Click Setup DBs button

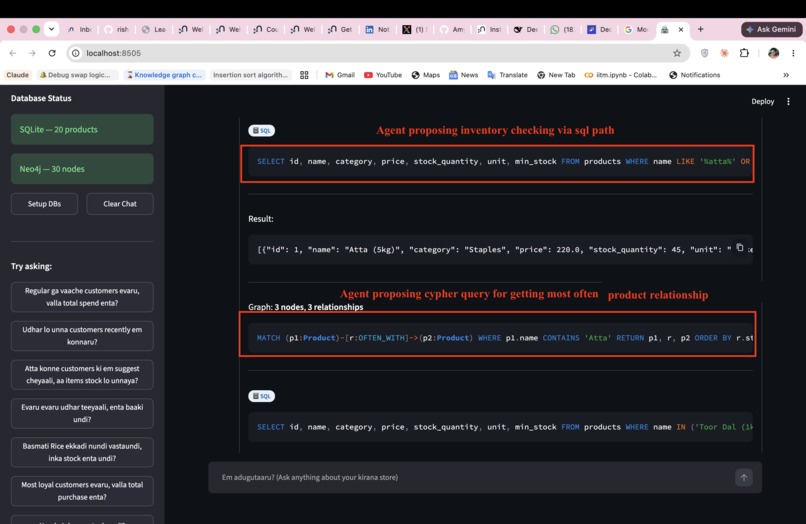(x=44, y=204)
